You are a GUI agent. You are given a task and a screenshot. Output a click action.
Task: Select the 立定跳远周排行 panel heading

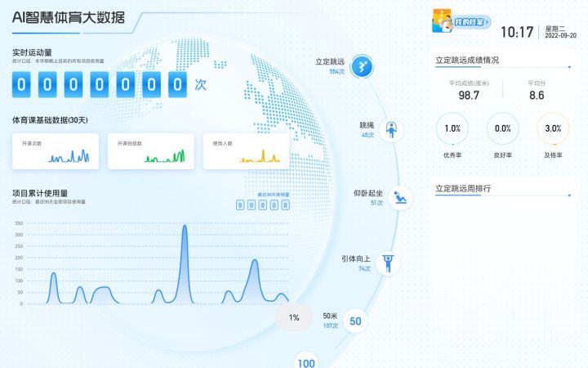(463, 188)
